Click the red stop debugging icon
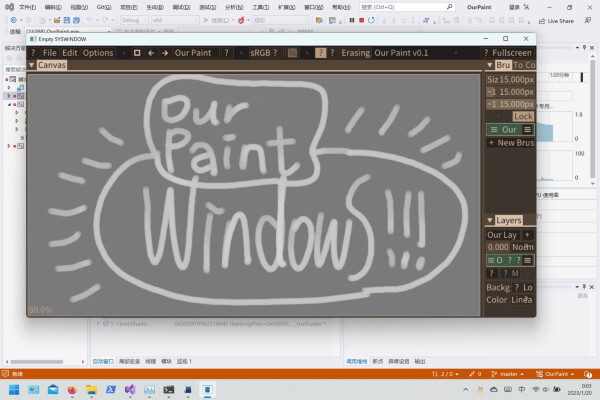 point(361,20)
